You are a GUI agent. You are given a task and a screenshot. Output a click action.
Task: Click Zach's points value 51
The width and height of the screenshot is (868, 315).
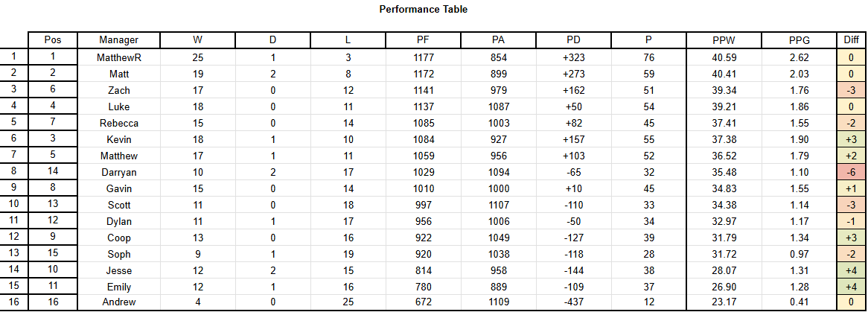pos(649,90)
